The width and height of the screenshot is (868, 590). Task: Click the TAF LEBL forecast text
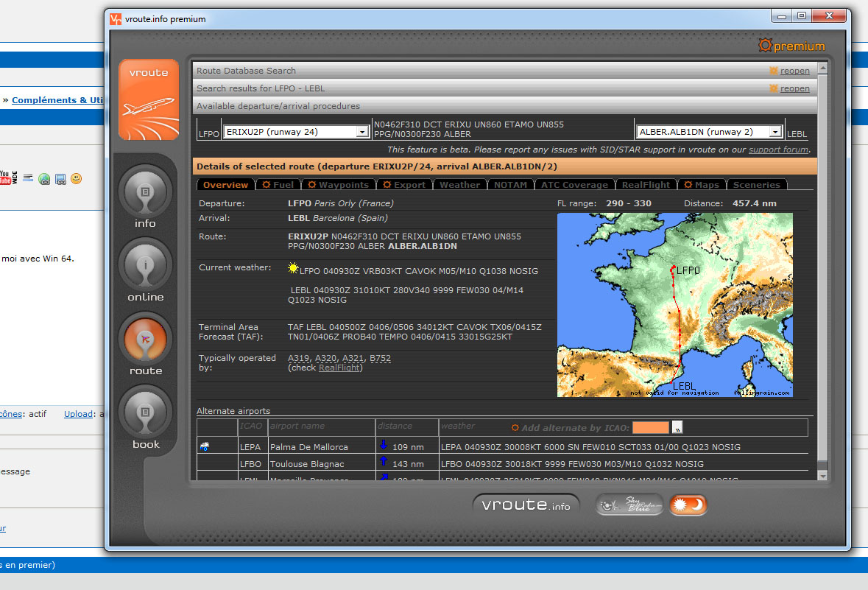[x=414, y=332]
